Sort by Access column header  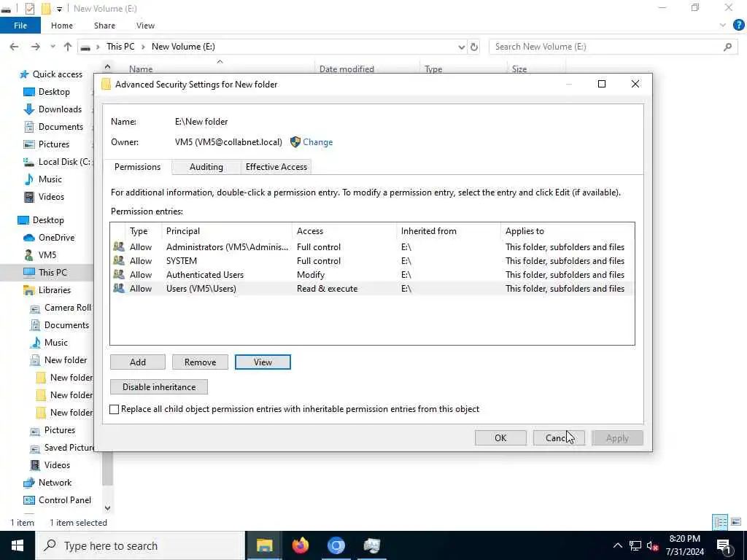tap(344, 231)
